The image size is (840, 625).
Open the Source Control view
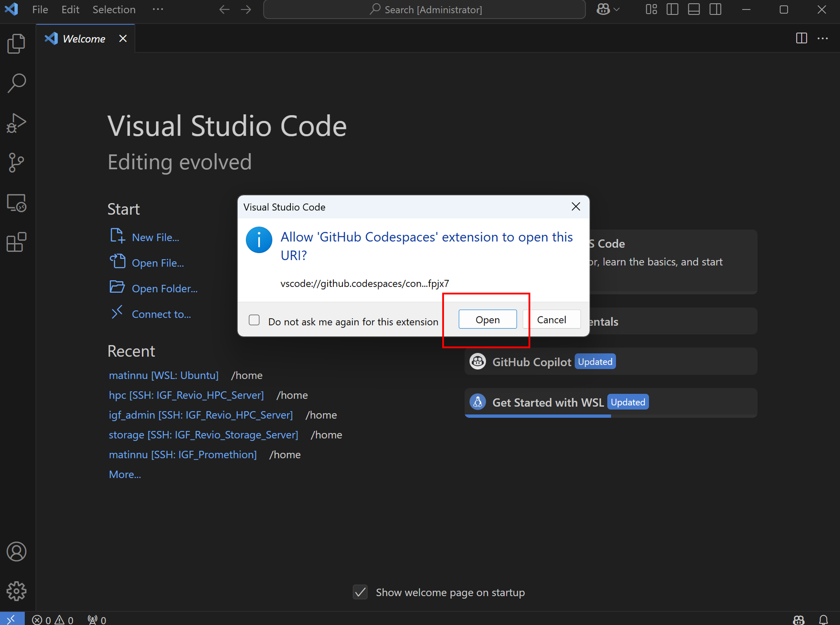pyautogui.click(x=16, y=162)
